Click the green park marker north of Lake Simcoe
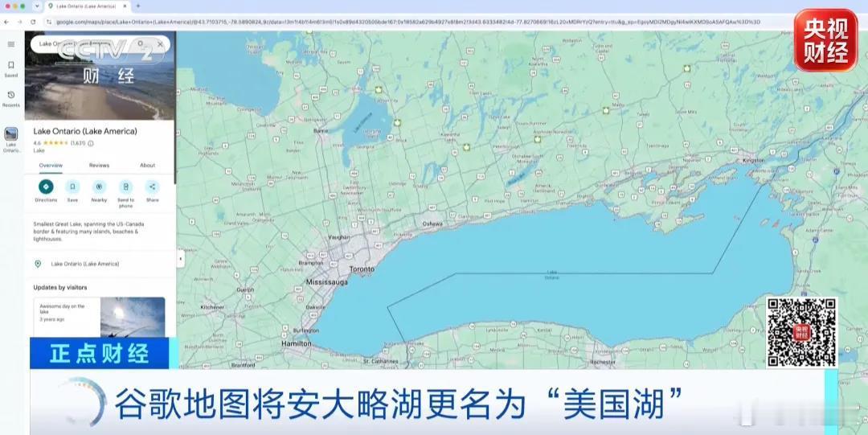The width and height of the screenshot is (868, 435). (x=379, y=90)
